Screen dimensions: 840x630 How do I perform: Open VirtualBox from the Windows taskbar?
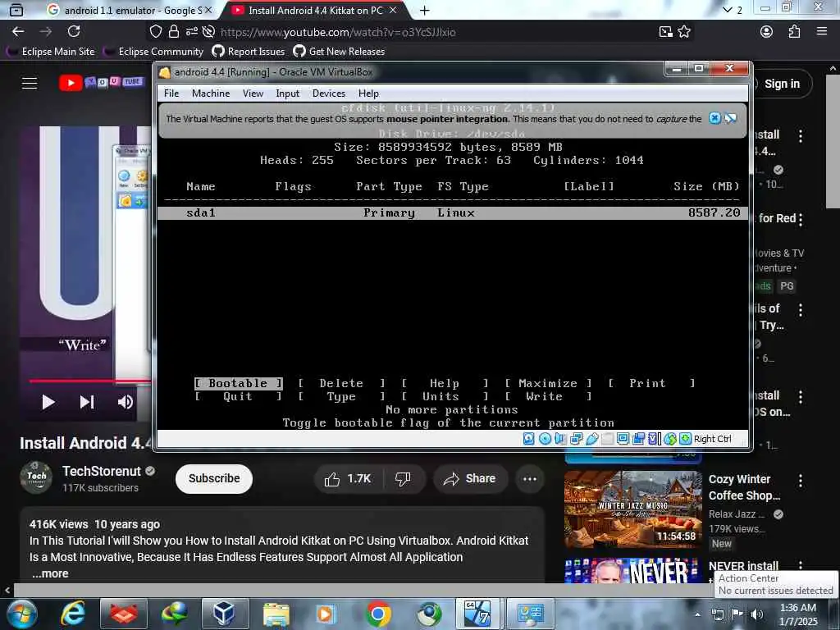(224, 614)
